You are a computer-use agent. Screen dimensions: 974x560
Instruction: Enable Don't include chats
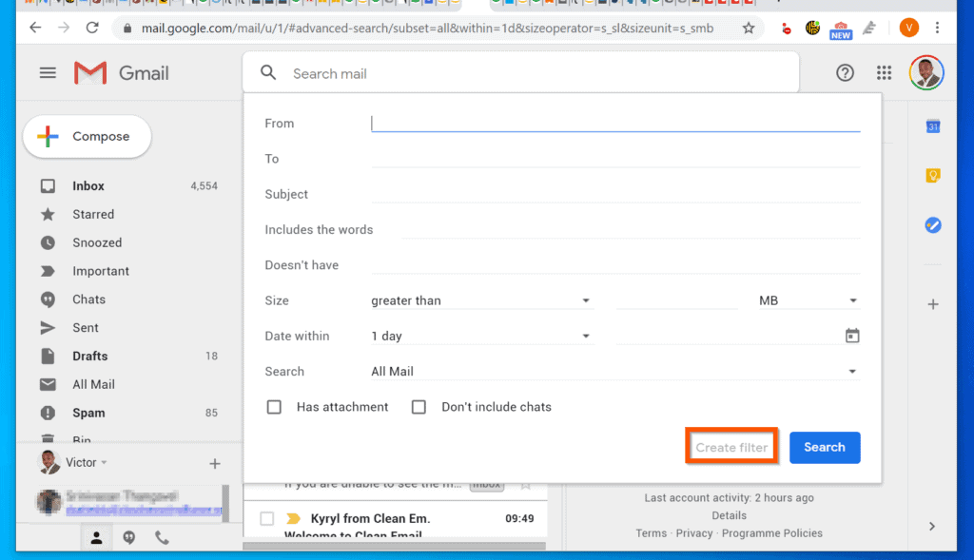pos(419,406)
